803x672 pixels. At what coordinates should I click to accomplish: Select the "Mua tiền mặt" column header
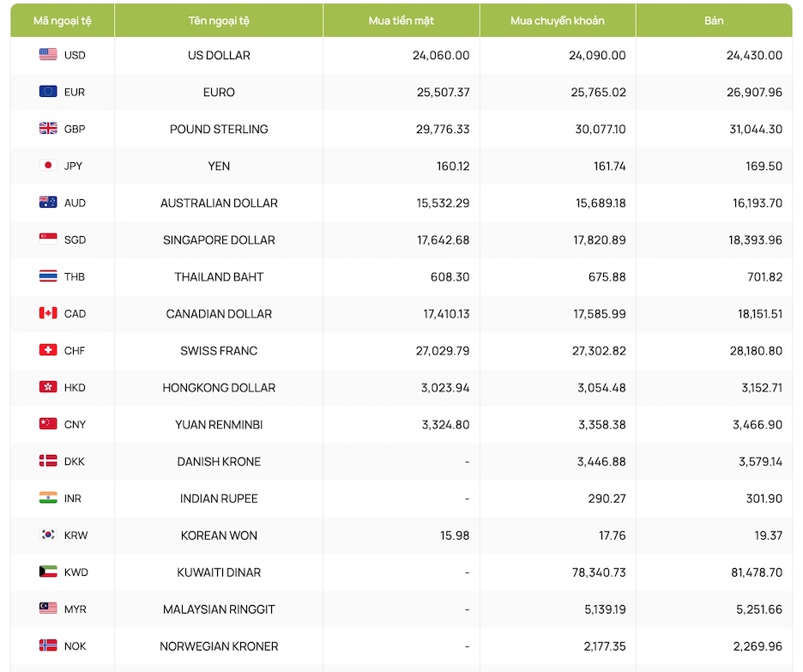(x=401, y=21)
